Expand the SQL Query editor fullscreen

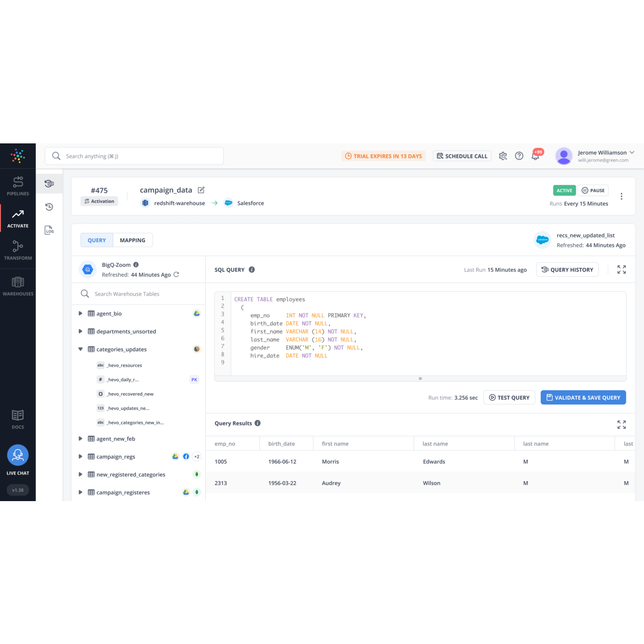[621, 270]
